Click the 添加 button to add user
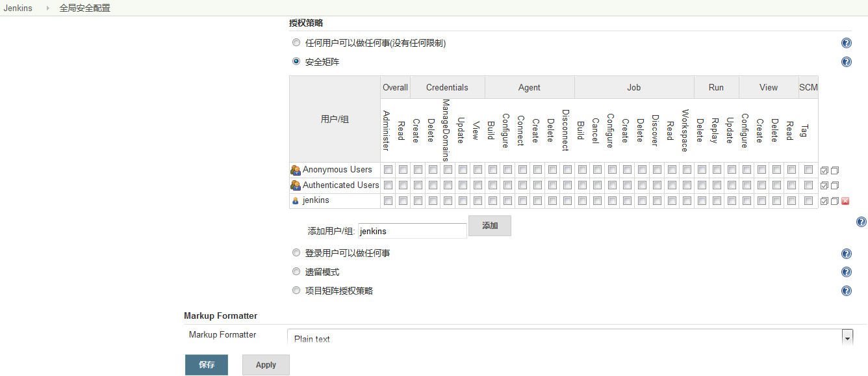The width and height of the screenshot is (868, 376). [x=490, y=226]
